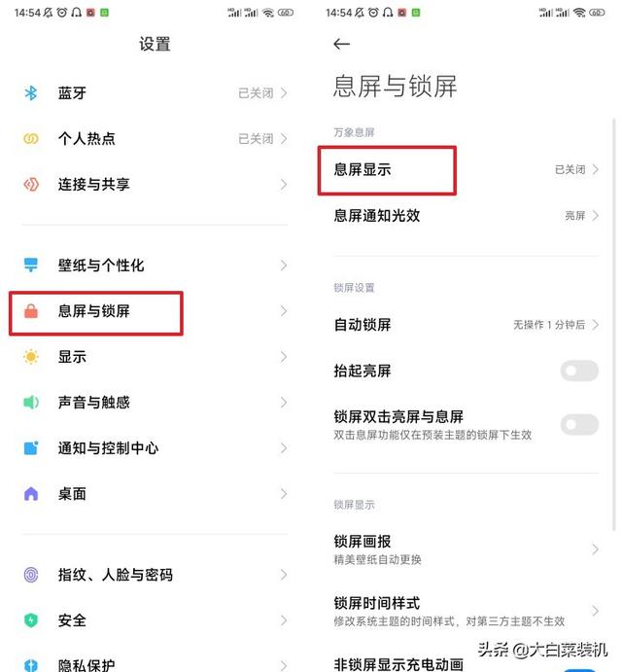Open 息屏显示 setting
This screenshot has width=622, height=672.
point(363,170)
